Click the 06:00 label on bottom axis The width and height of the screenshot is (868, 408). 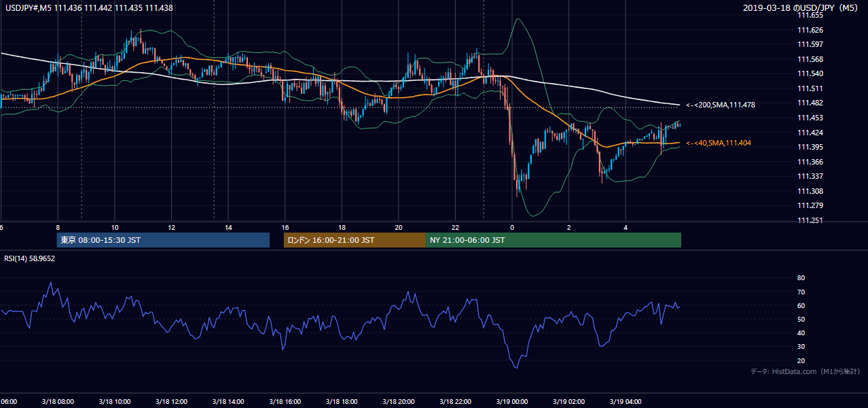pos(8,401)
